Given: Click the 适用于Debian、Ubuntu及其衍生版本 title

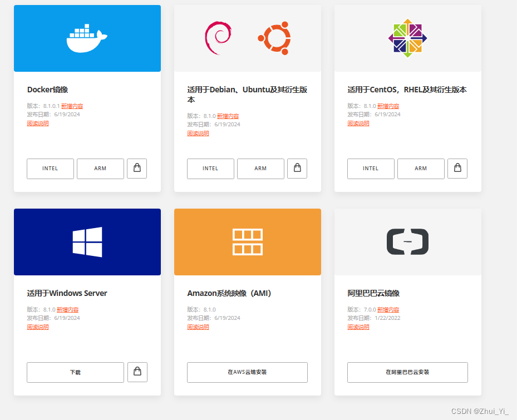Looking at the screenshot, I should click(247, 95).
